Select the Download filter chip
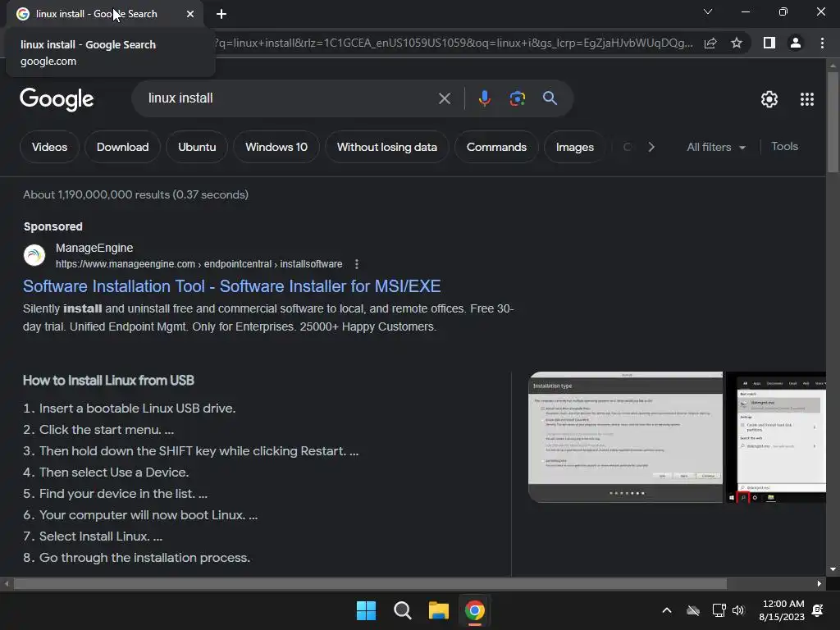The image size is (840, 630). tap(123, 147)
